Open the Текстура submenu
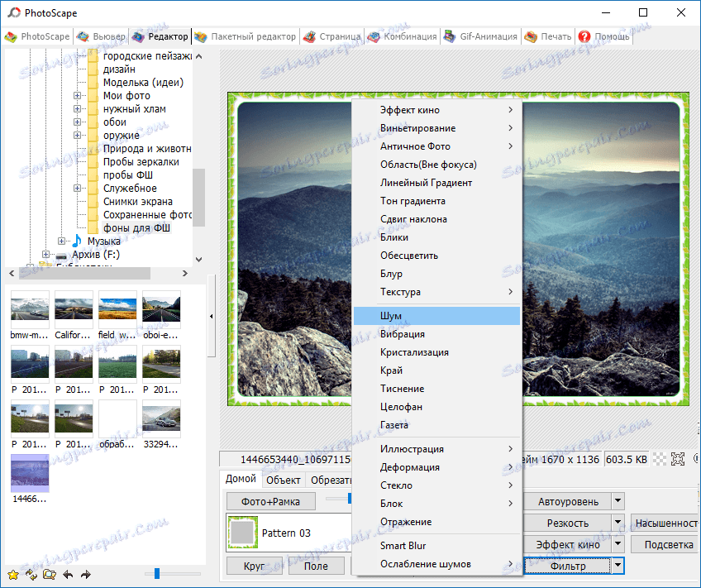This screenshot has height=588, width=701. click(x=436, y=292)
